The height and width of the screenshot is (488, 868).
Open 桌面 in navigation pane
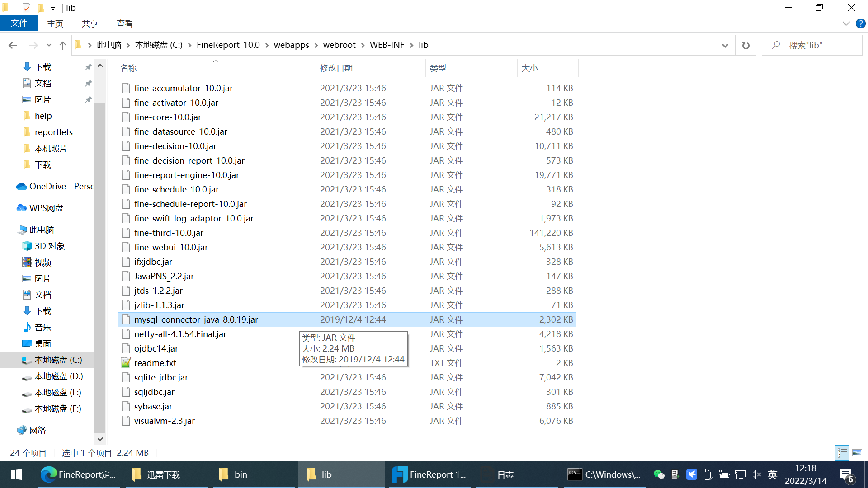click(43, 343)
